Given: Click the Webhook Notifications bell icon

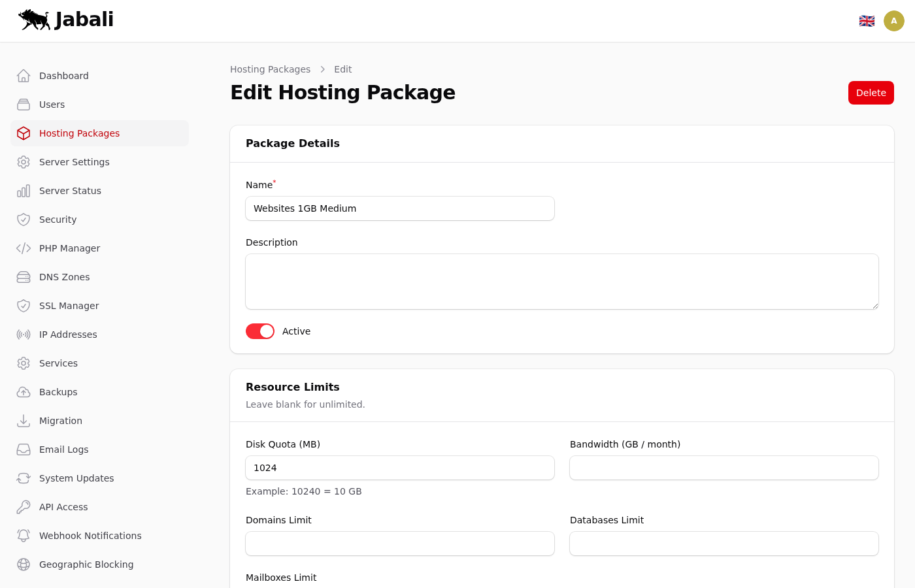Looking at the screenshot, I should click(x=24, y=536).
